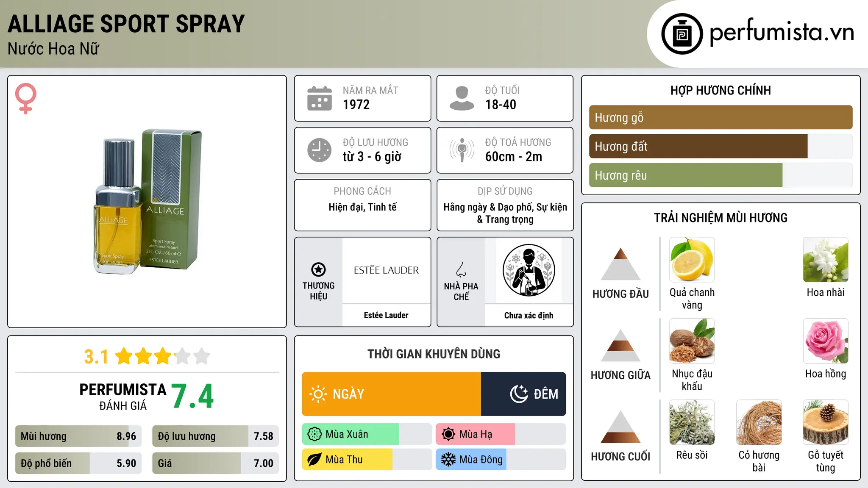Image resolution: width=868 pixels, height=488 pixels.
Task: Click the perfumista.vn site name
Action: (782, 33)
